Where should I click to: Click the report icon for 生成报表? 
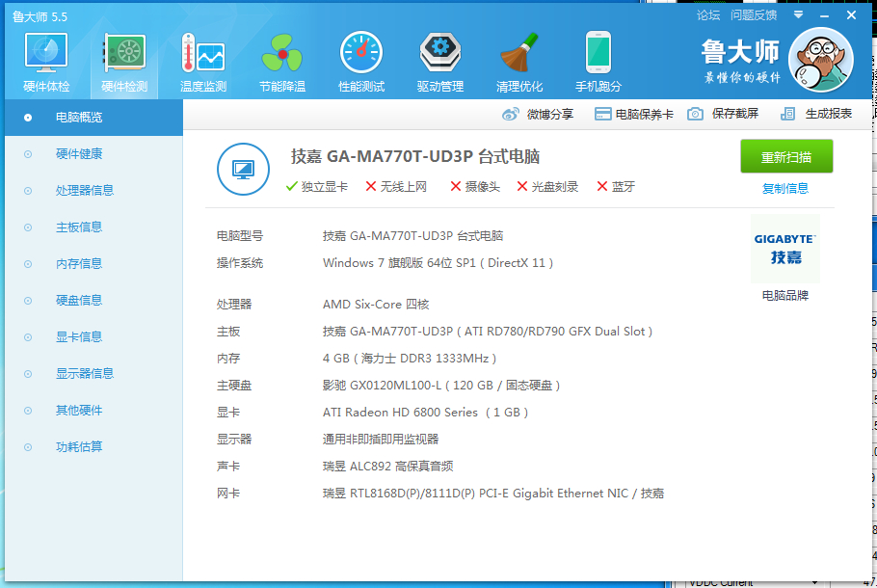click(x=788, y=114)
